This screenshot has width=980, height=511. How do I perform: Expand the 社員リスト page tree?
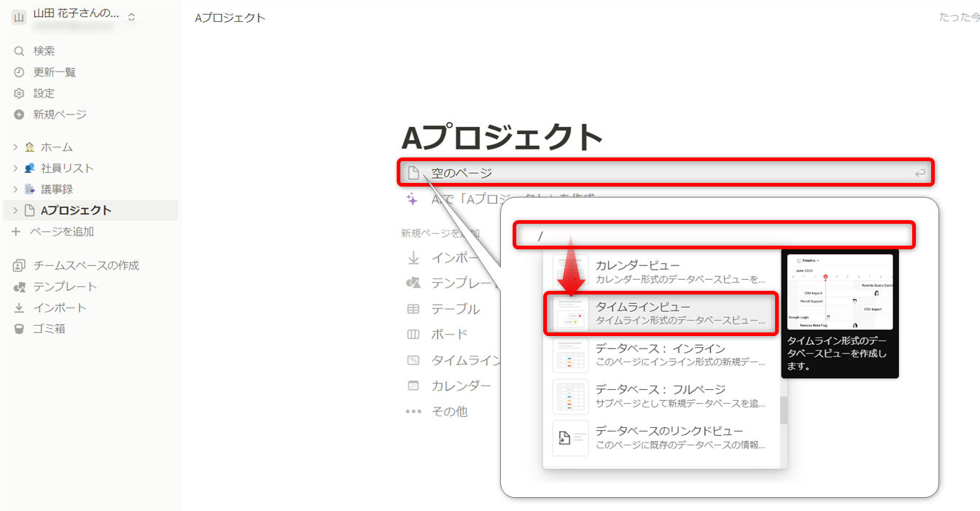pyautogui.click(x=15, y=168)
